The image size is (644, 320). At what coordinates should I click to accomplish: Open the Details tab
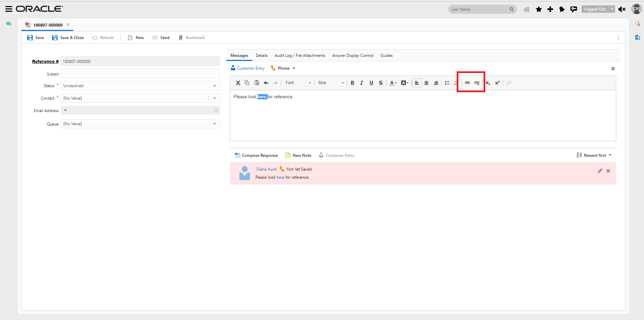262,56
